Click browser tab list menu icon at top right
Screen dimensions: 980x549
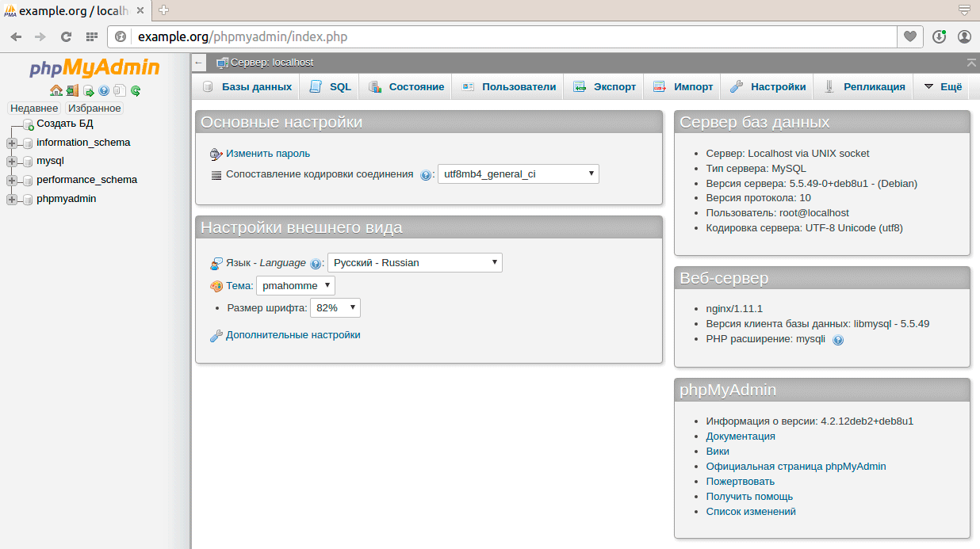coord(964,10)
